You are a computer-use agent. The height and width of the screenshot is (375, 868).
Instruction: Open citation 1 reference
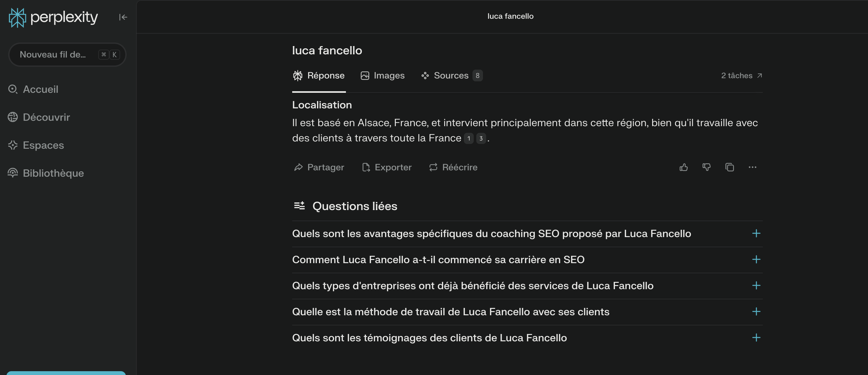[469, 139]
